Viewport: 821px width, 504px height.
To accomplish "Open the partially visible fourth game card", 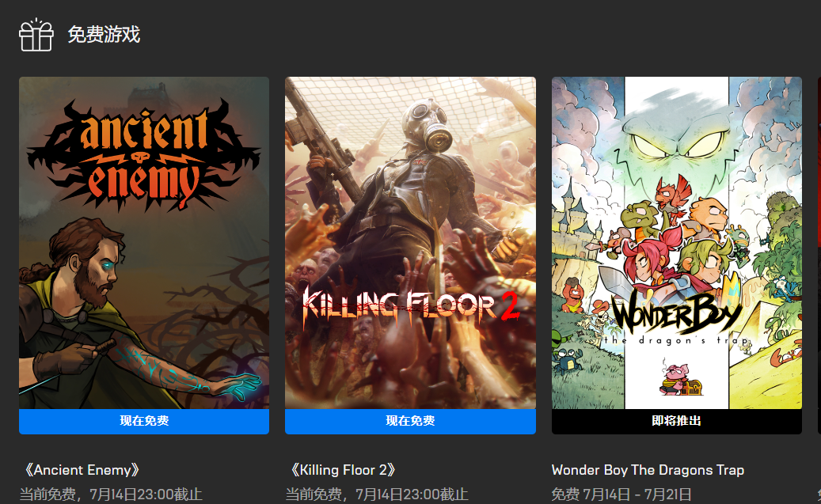I will click(819, 256).
